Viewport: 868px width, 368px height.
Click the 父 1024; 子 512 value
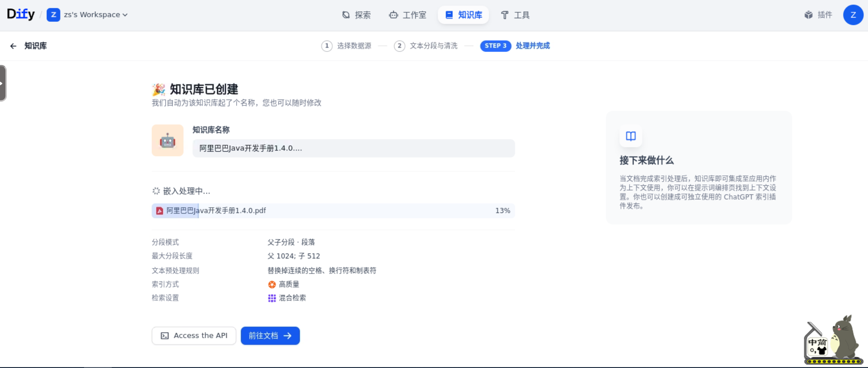[293, 256]
